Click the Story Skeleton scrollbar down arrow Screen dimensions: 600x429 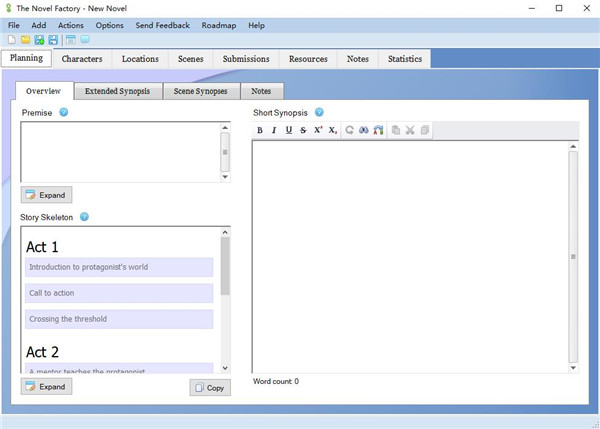pos(225,368)
